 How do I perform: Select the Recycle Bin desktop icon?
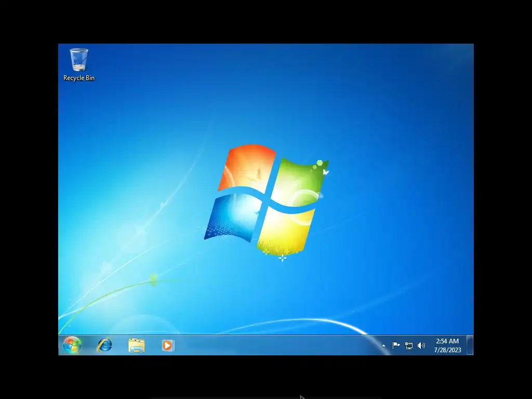[79, 64]
